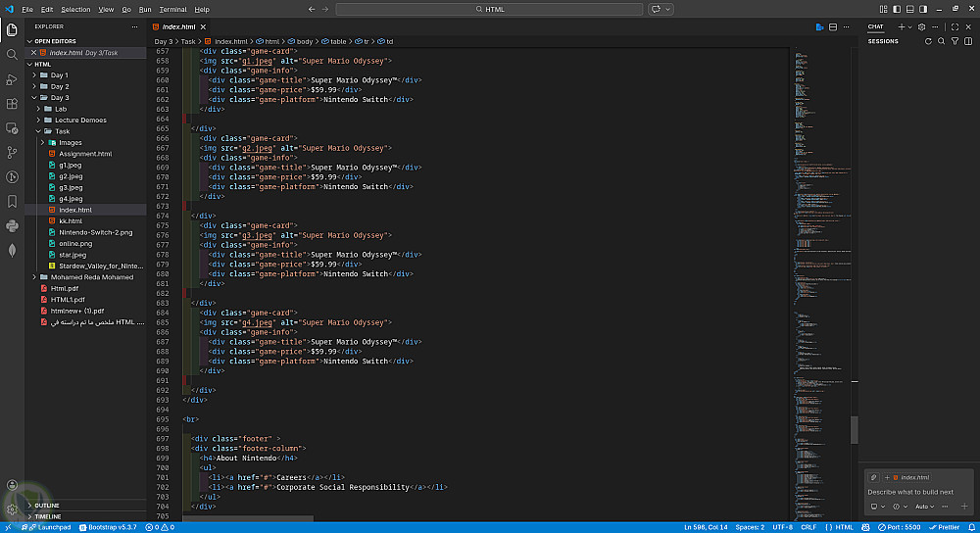980x533 pixels.
Task: Open Run and Debug view
Action: (12, 79)
